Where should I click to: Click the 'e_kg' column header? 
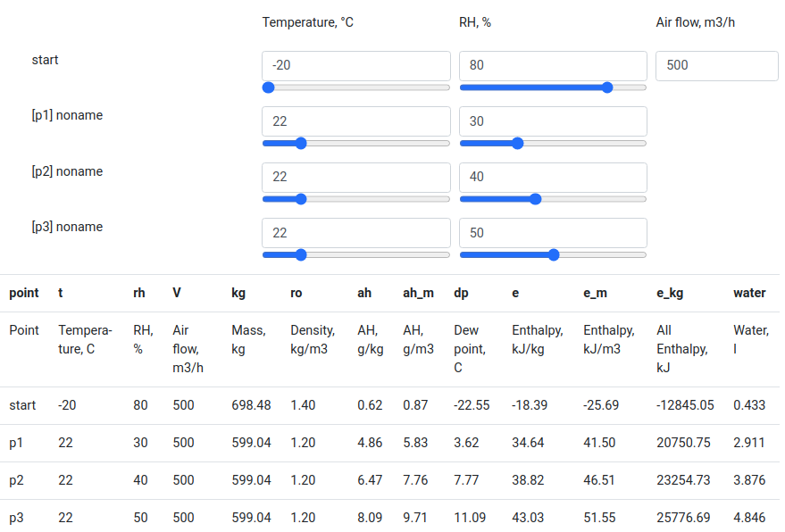pyautogui.click(x=670, y=293)
